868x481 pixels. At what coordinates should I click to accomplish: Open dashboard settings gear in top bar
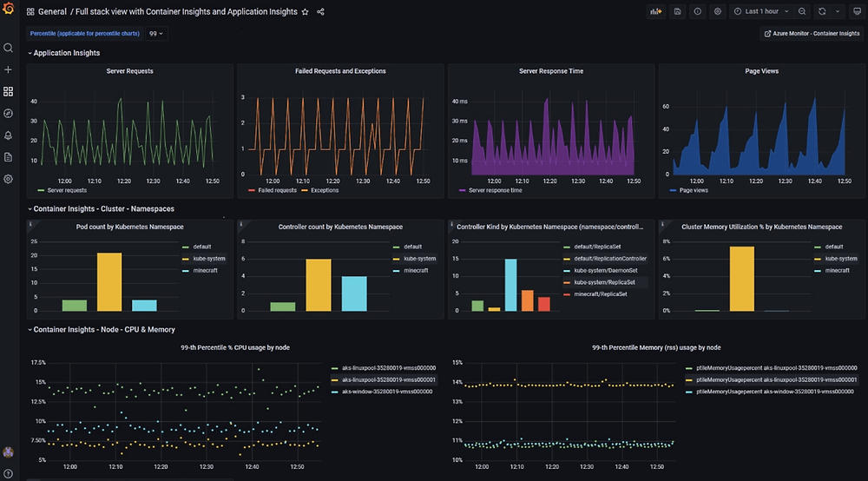(x=718, y=11)
